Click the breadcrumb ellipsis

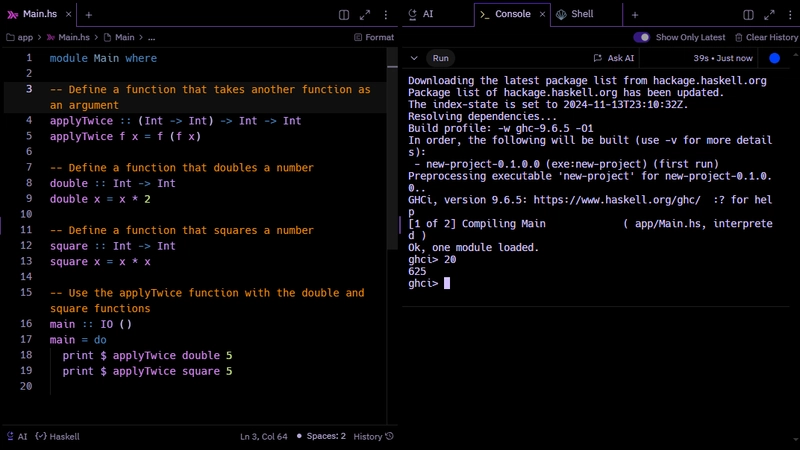[x=152, y=37]
